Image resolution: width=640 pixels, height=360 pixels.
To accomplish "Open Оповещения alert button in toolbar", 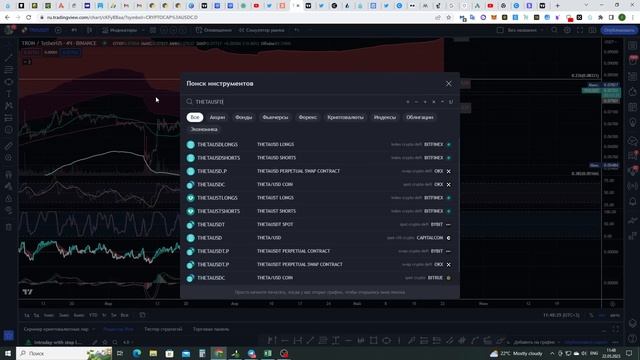I will [x=213, y=30].
